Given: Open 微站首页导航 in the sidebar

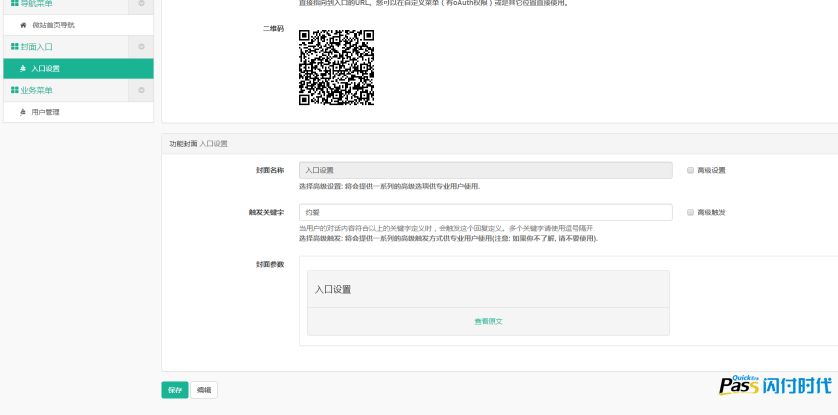Looking at the screenshot, I should click(78, 25).
